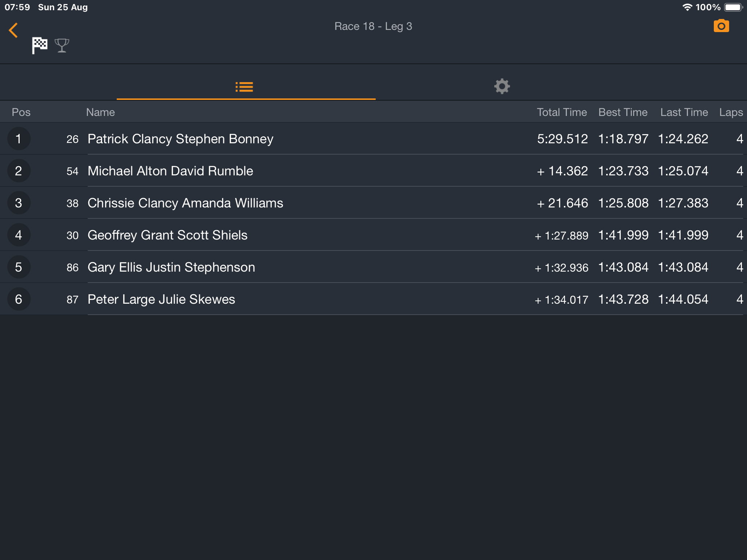
Task: Tap position badge 4
Action: 19,235
